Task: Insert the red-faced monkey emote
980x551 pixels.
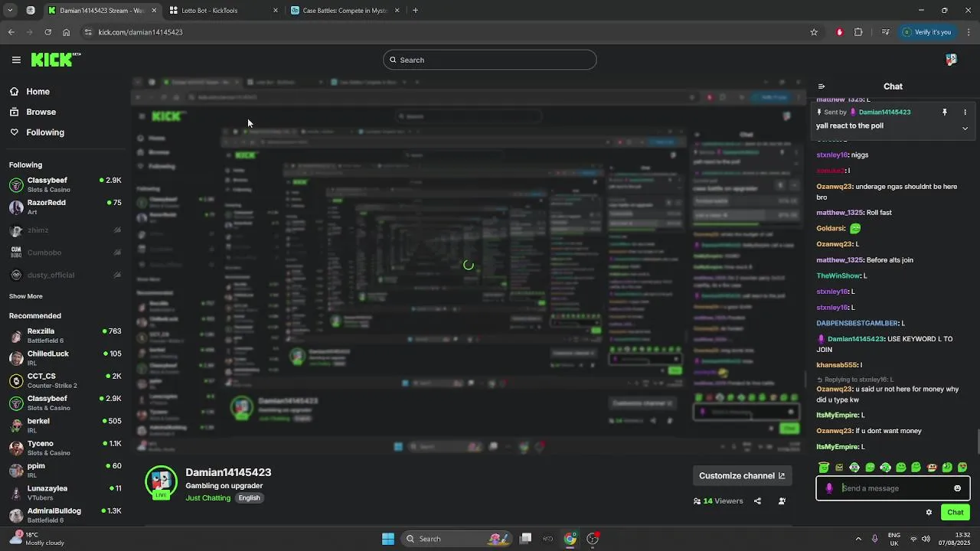Action: point(932,468)
